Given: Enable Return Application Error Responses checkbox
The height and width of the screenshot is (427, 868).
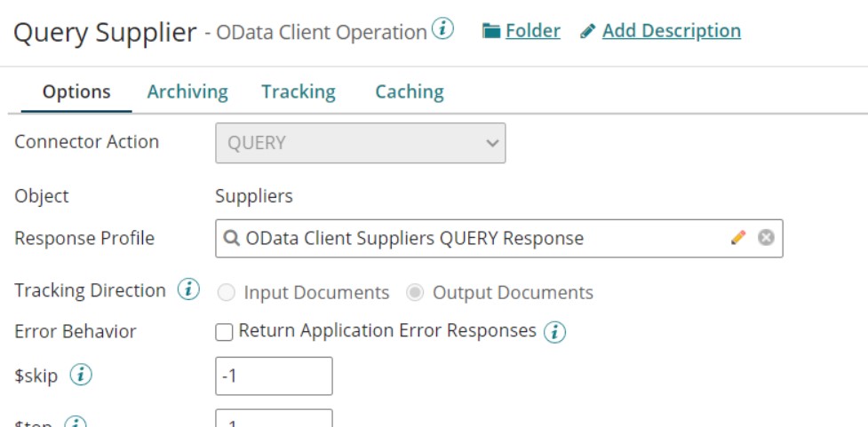Looking at the screenshot, I should click(225, 332).
